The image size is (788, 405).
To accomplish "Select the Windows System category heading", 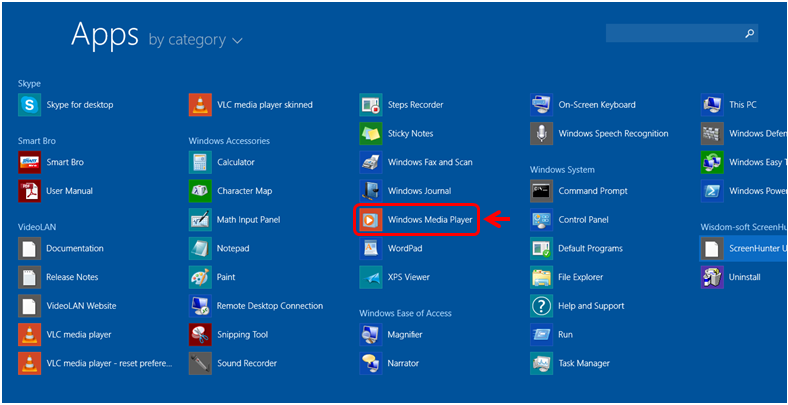I will point(562,170).
